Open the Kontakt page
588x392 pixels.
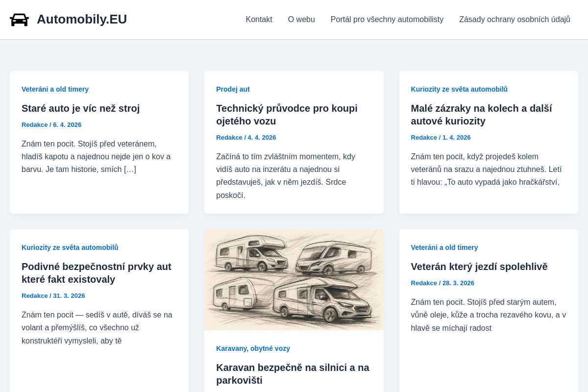259,20
